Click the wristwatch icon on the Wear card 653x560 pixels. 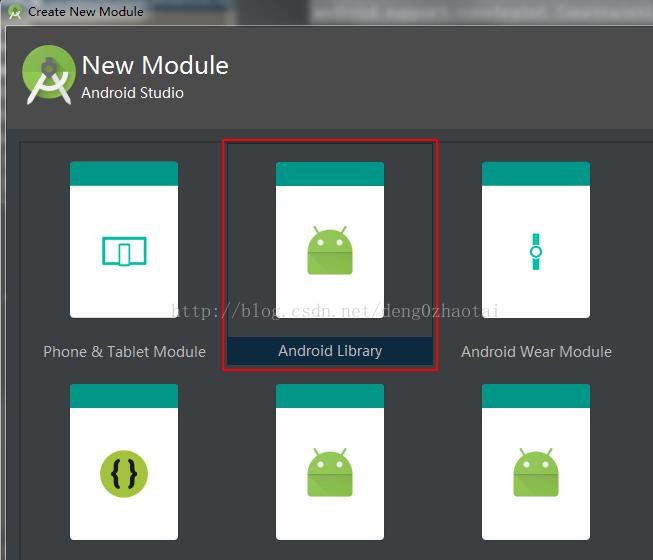[536, 251]
